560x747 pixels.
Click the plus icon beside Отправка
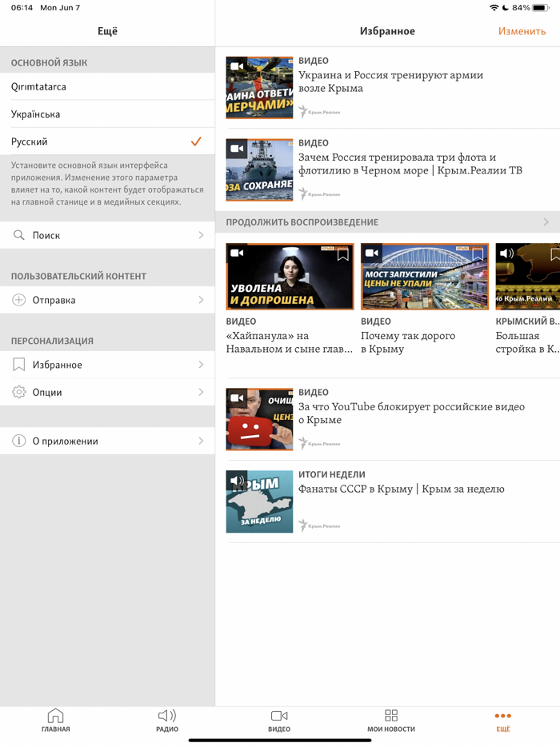coord(18,300)
